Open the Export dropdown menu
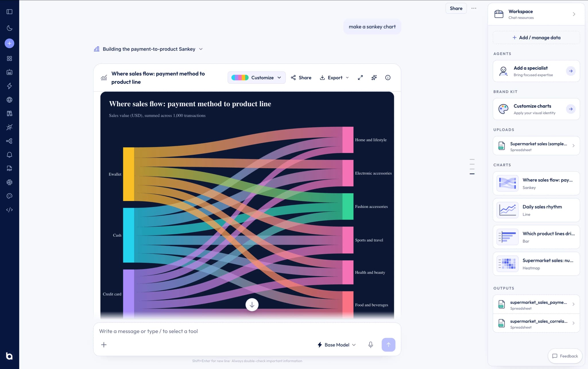588x369 pixels. 334,78
